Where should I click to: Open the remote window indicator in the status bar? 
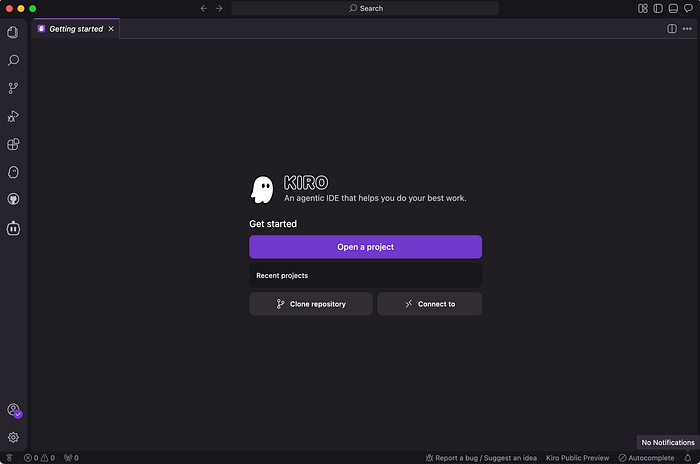coord(9,458)
